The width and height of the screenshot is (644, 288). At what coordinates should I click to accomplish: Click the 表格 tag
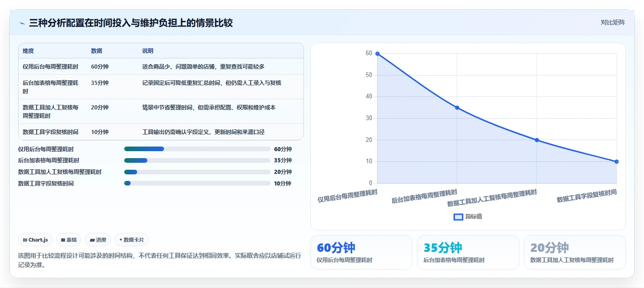[x=69, y=240]
